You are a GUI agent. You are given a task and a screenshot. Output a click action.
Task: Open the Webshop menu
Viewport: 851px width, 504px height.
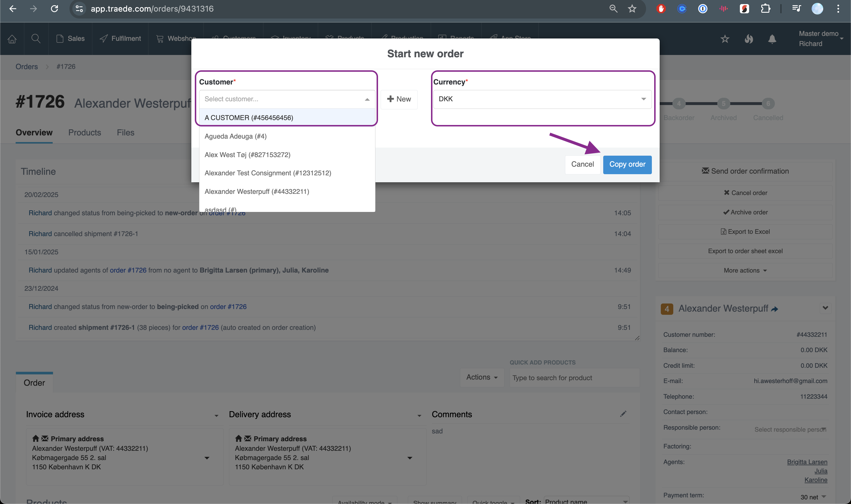click(x=176, y=39)
